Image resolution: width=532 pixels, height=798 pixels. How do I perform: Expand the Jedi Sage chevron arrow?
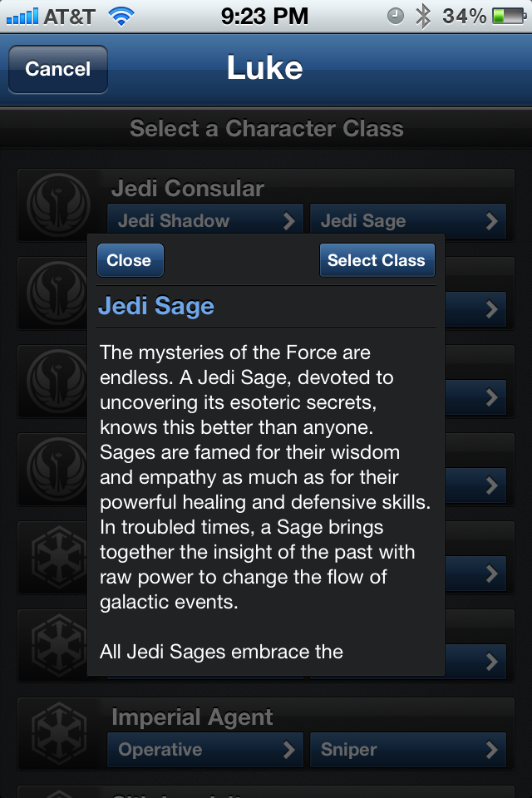click(491, 221)
